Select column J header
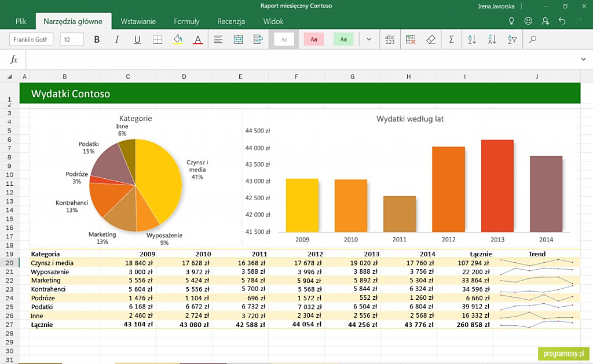593x364 pixels. (x=537, y=77)
